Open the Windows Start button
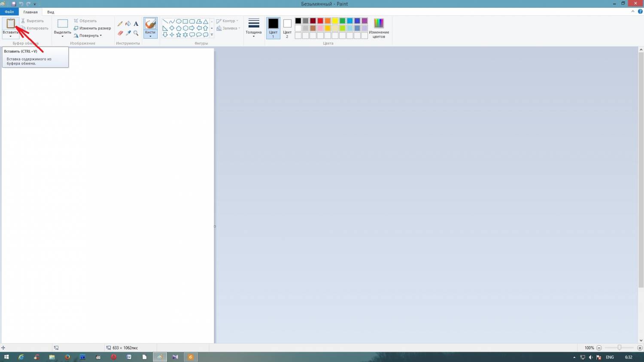This screenshot has height=362, width=644. [x=6, y=357]
